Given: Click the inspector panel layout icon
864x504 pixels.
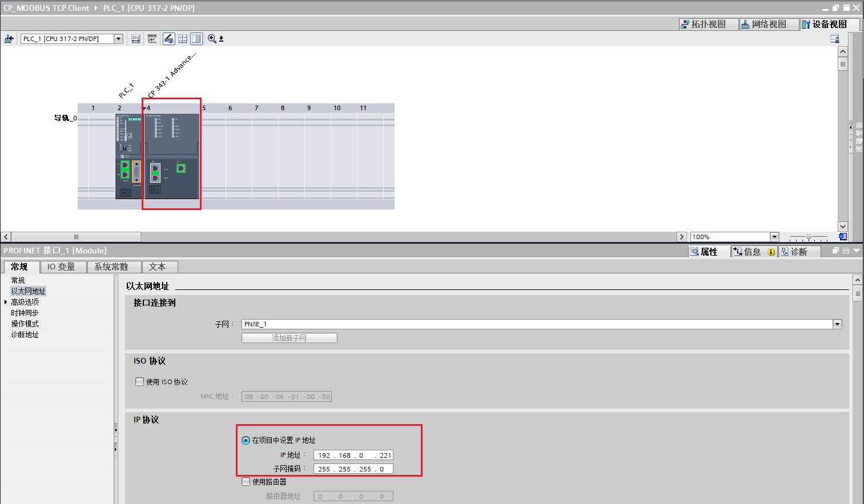Looking at the screenshot, I should (846, 251).
